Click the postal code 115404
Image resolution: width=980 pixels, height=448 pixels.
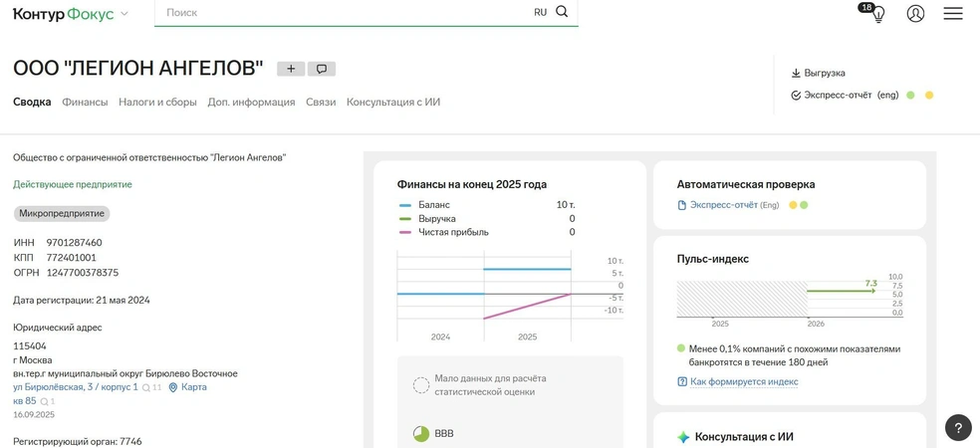pos(30,346)
